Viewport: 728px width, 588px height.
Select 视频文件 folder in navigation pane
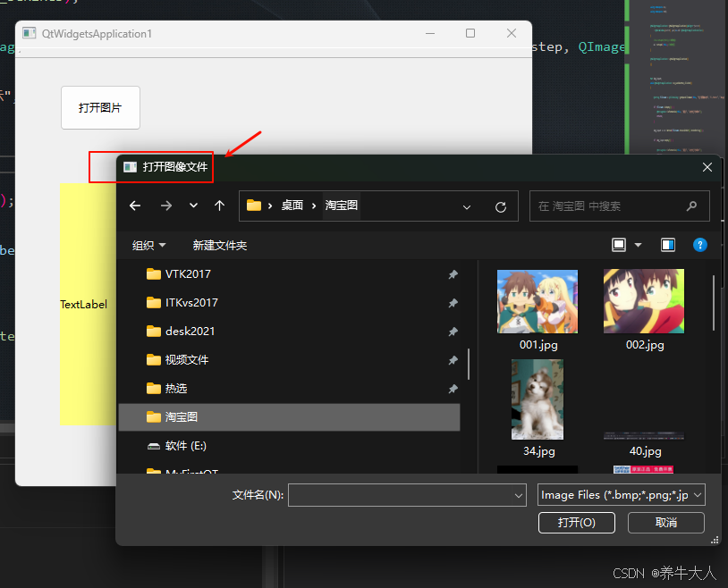289,360
